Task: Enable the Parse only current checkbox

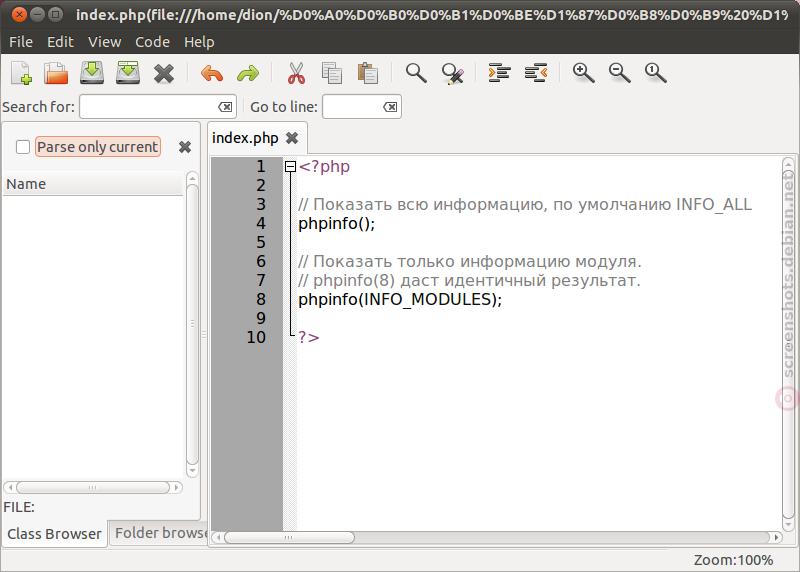Action: [x=23, y=147]
